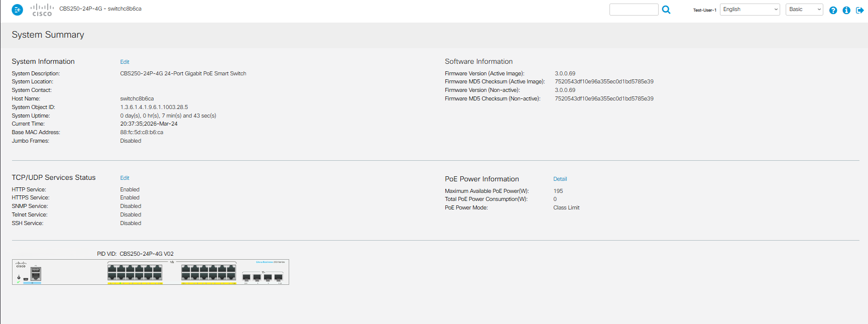Click the System Summary page title
Image resolution: width=868 pixels, height=324 pixels.
coord(48,35)
